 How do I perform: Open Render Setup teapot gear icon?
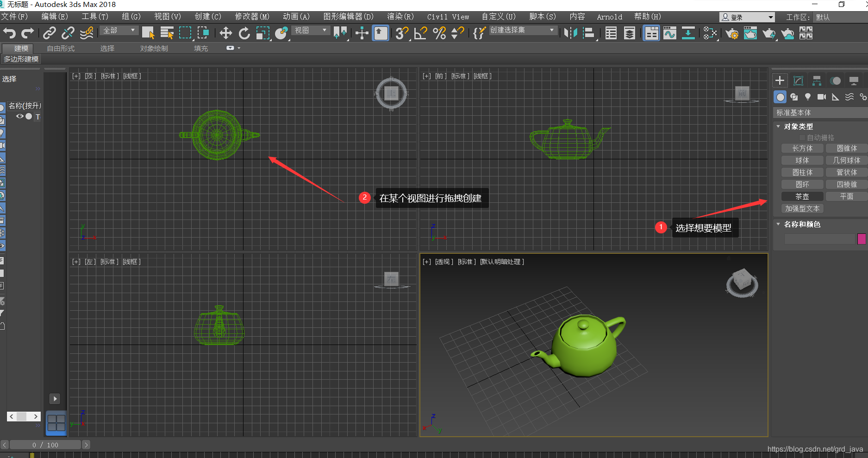pyautogui.click(x=732, y=33)
